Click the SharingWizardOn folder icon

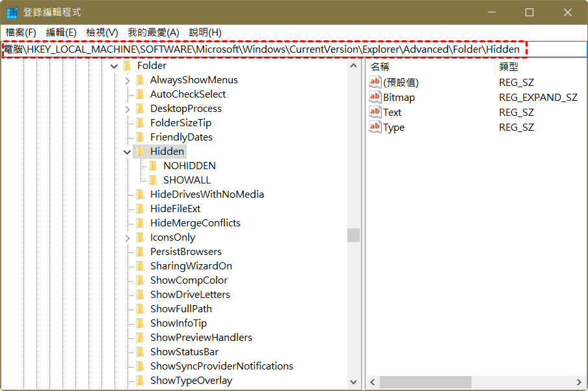point(140,266)
